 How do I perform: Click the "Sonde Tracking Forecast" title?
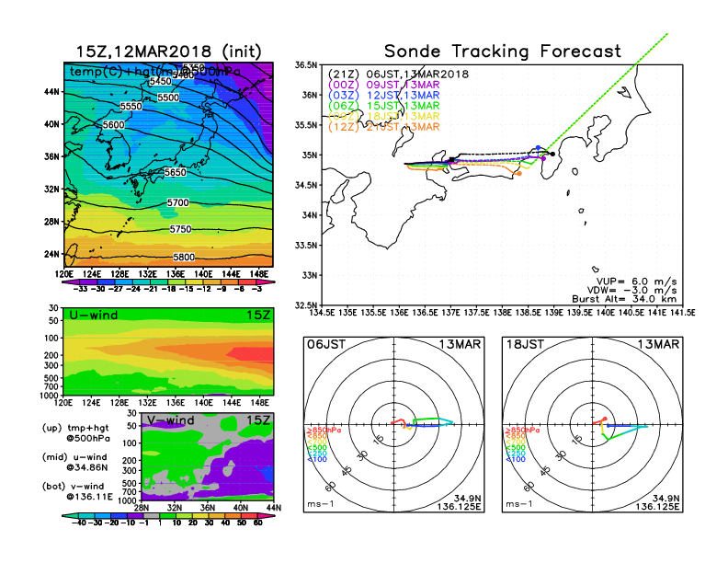point(503,51)
